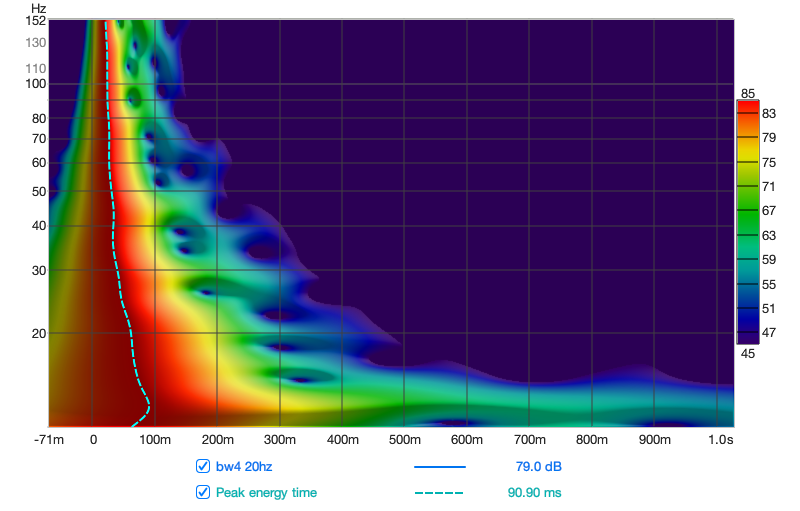Select the bw4 20hz trace label
800x511 pixels.
244,467
